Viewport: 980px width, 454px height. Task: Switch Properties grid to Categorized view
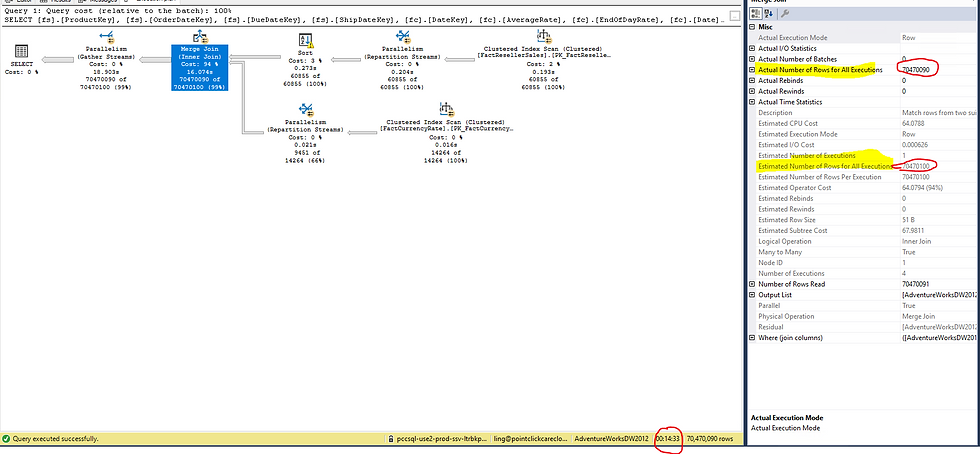pos(755,14)
